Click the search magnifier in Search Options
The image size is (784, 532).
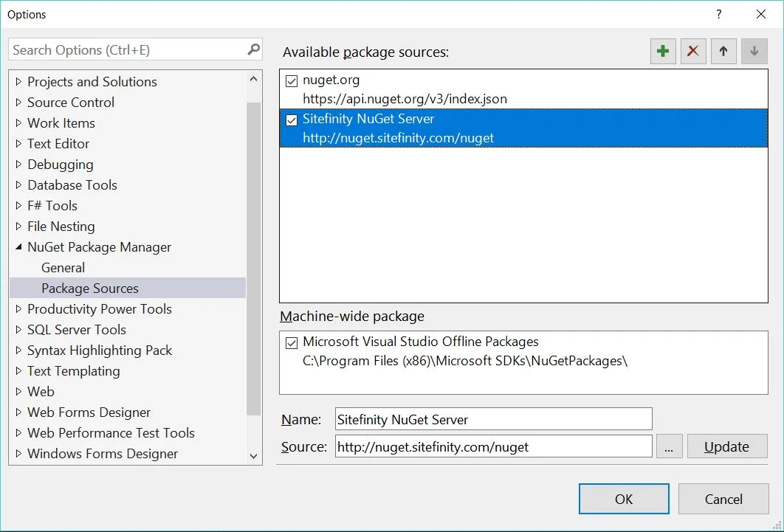[x=253, y=49]
